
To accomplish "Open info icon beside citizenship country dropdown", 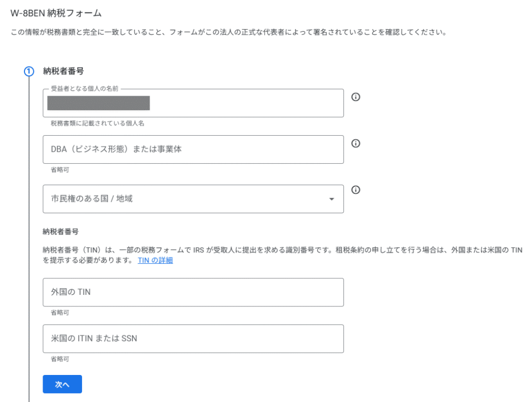I will pos(356,190).
